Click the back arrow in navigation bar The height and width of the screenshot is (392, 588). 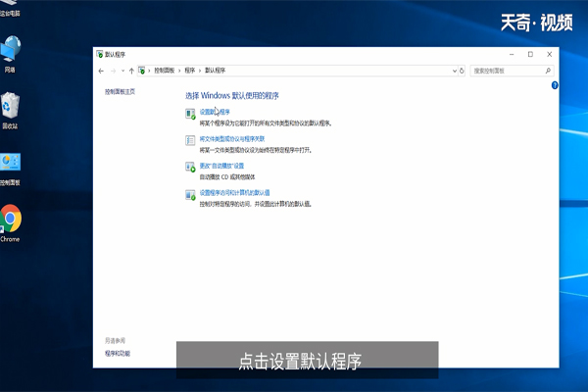(101, 71)
